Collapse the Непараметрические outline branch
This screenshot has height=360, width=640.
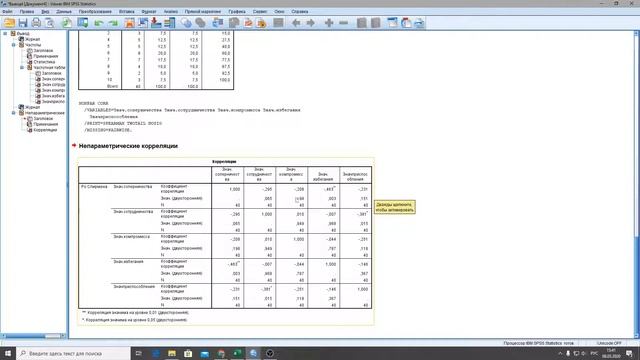[x=13, y=113]
